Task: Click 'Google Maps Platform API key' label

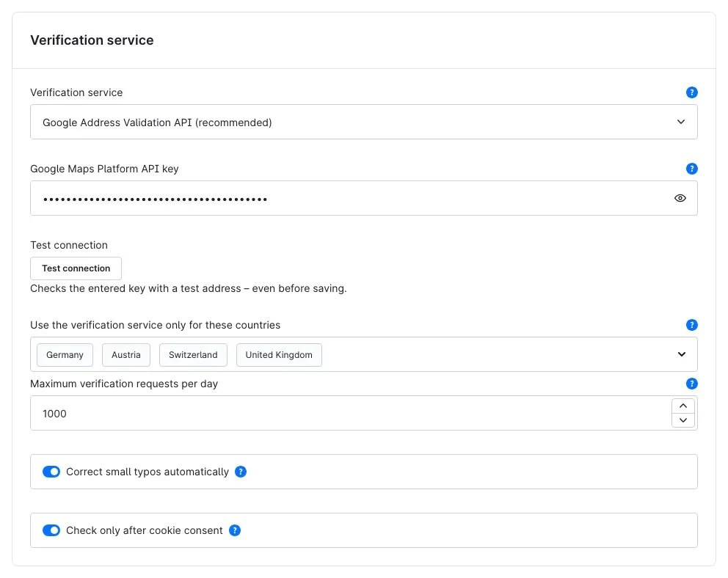Action: (104, 169)
